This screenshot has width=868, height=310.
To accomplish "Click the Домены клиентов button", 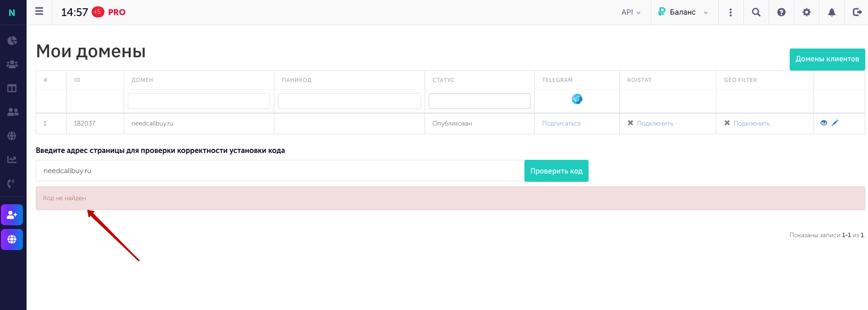I will (827, 59).
